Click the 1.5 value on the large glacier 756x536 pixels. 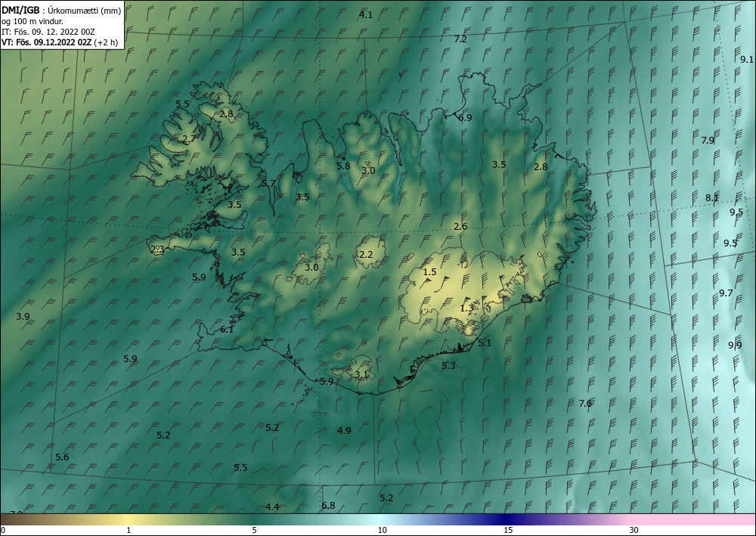click(429, 272)
